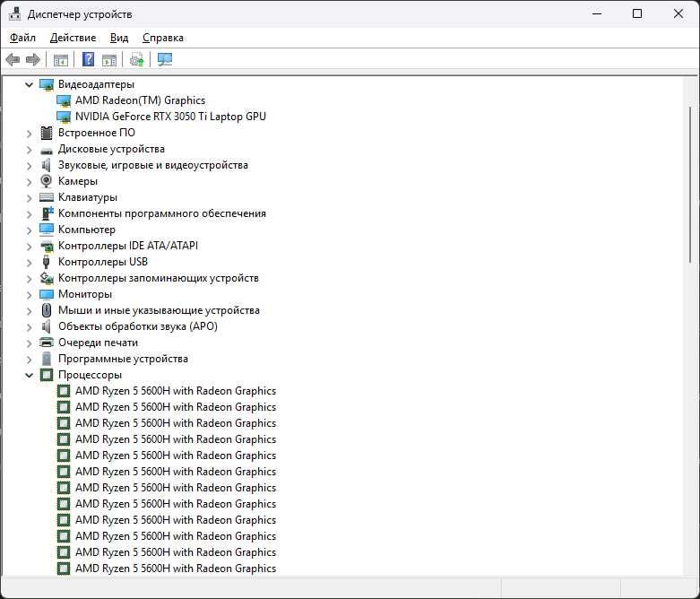The width and height of the screenshot is (700, 599).
Task: Expand the Дисковые устройства branch
Action: pyautogui.click(x=29, y=149)
